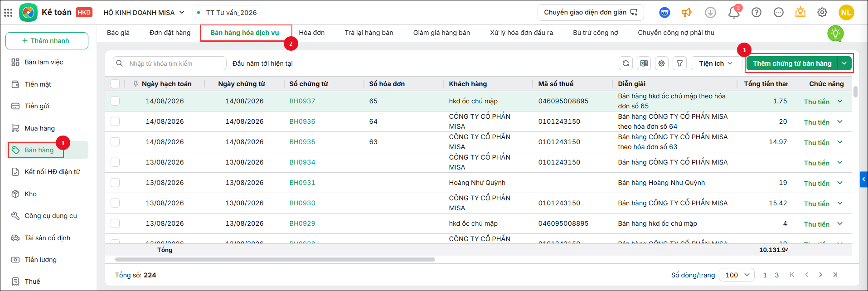Open the announcements megaphone icon
868x291 pixels.
[687, 13]
